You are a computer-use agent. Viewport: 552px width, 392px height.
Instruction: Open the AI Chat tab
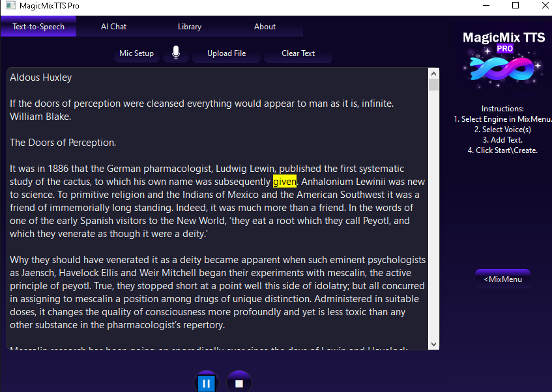pyautogui.click(x=113, y=27)
